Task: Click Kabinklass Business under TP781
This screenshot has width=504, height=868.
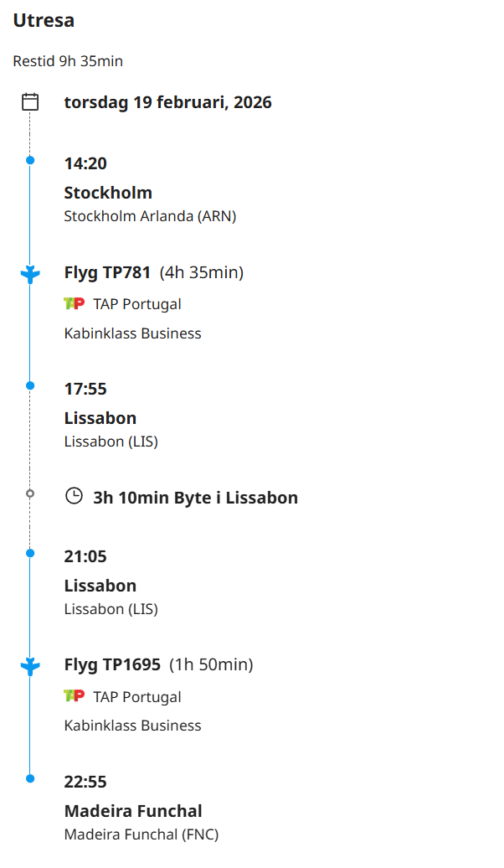Action: coord(132,333)
